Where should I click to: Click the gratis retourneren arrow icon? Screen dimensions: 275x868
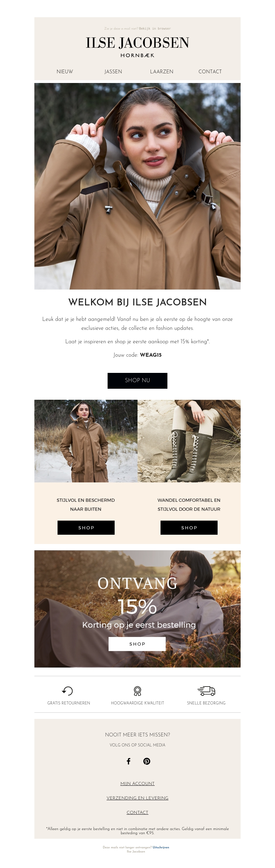click(67, 691)
